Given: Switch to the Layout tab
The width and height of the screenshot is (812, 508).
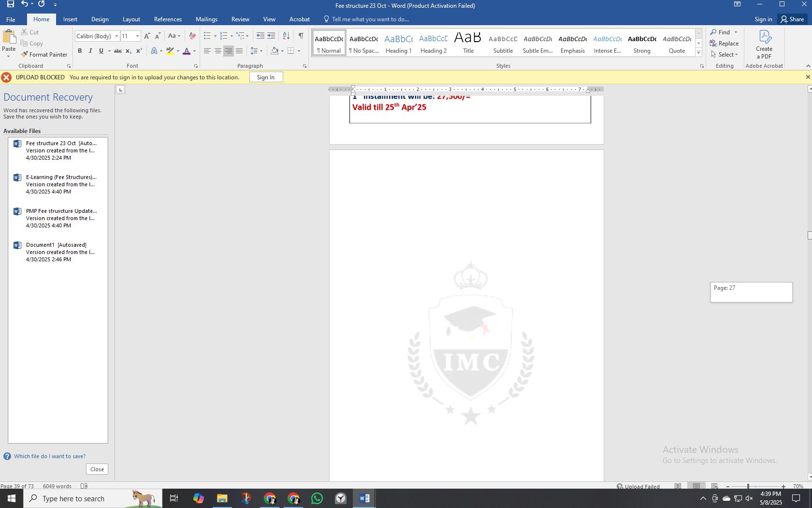Looking at the screenshot, I should click(x=131, y=19).
